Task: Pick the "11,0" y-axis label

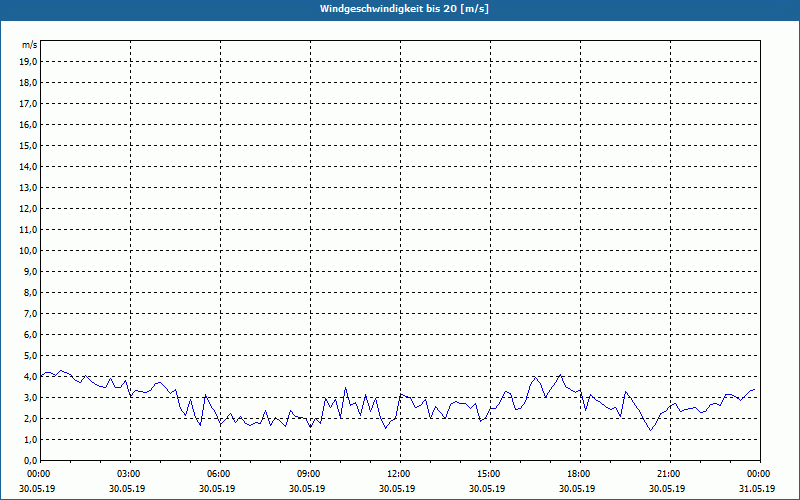Action: pyautogui.click(x=28, y=230)
